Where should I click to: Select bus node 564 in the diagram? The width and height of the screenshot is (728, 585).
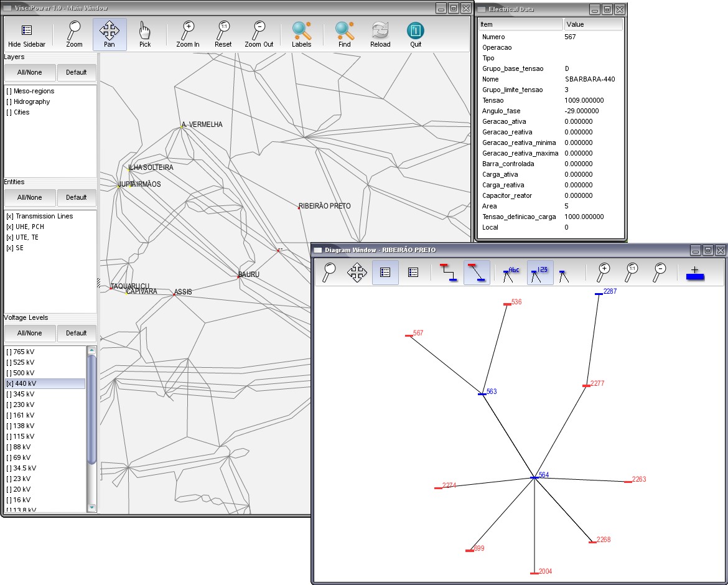(534, 477)
